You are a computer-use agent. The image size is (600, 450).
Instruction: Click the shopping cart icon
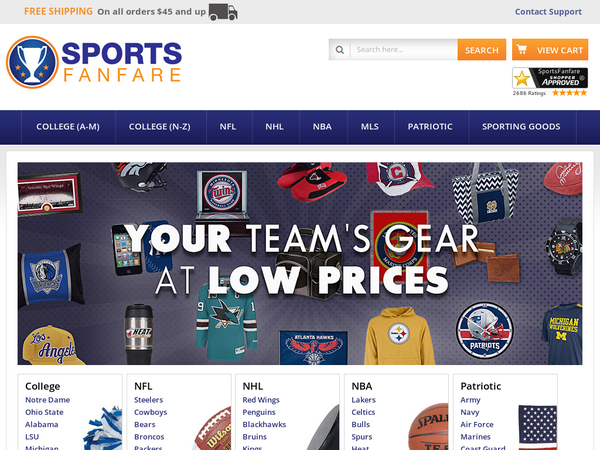521,49
